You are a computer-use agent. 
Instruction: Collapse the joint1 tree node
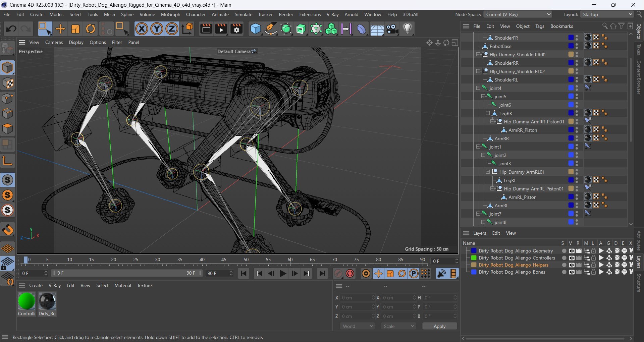(x=479, y=147)
